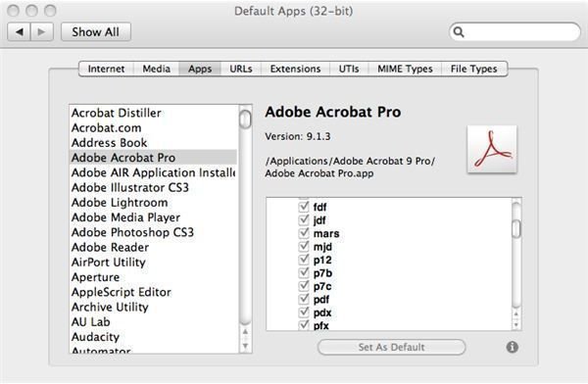The width and height of the screenshot is (588, 384).
Task: Switch to the URLs tab
Action: (x=241, y=69)
